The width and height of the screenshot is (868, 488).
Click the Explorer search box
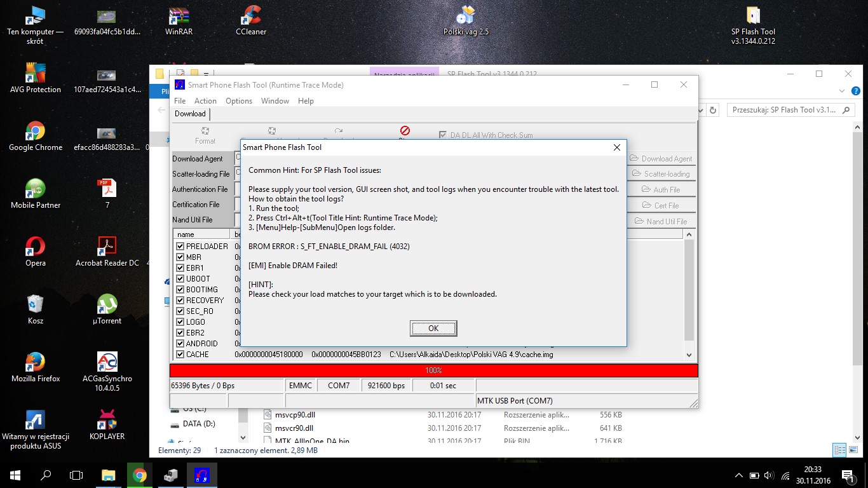790,110
